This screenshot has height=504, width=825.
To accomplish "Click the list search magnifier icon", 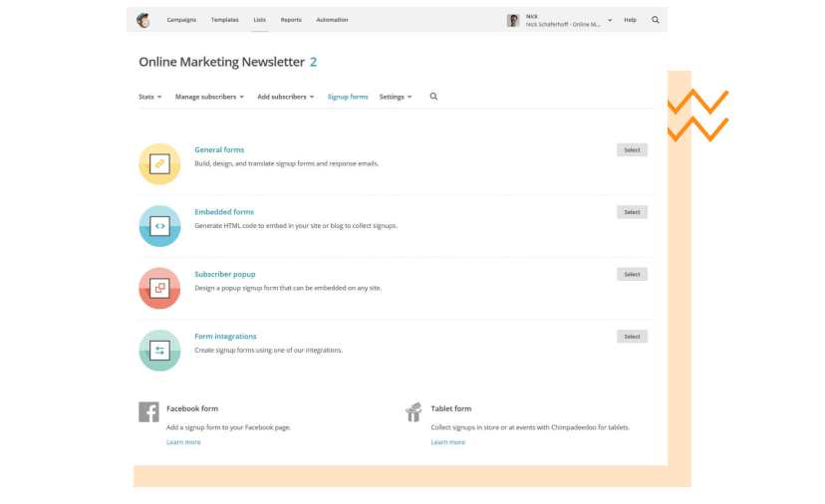I will pyautogui.click(x=433, y=97).
